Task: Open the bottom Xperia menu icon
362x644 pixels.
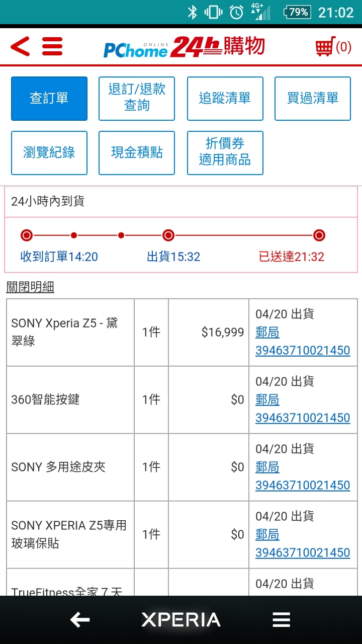Action: pos(282,620)
